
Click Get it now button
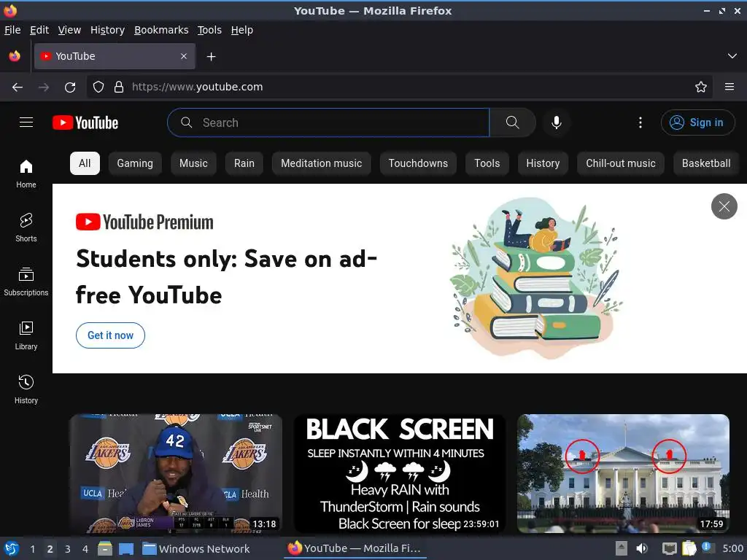[111, 335]
